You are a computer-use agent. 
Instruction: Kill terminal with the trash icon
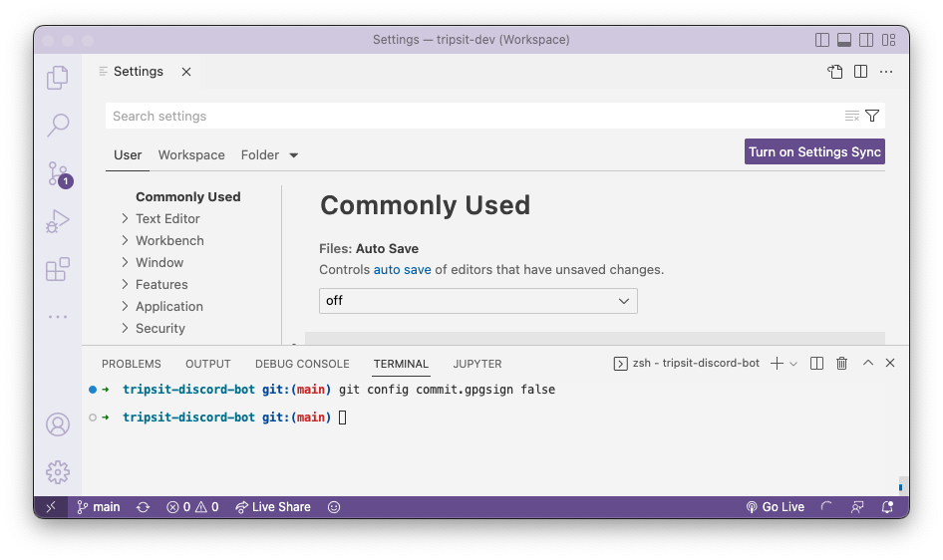(x=842, y=363)
